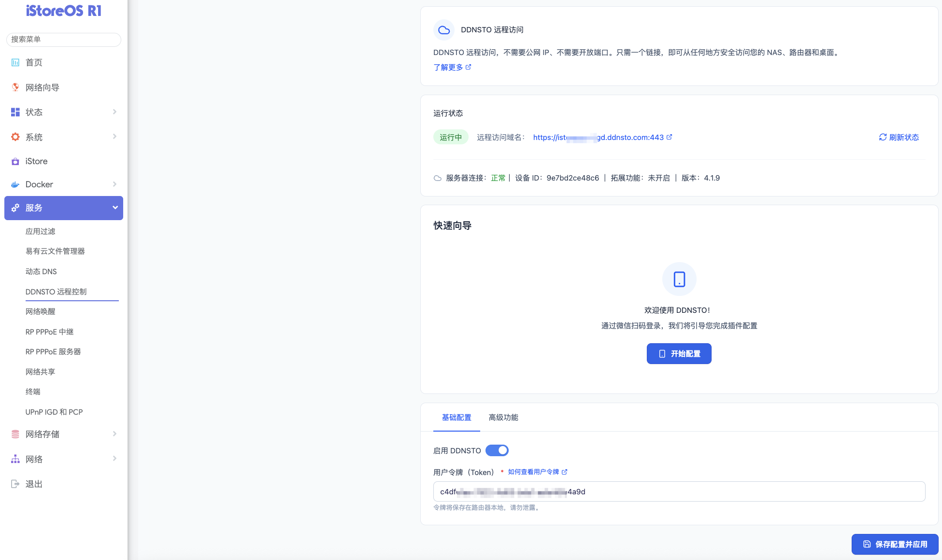Open UPnP IGD 和 PCP submenu item
This screenshot has width=942, height=560.
54,412
